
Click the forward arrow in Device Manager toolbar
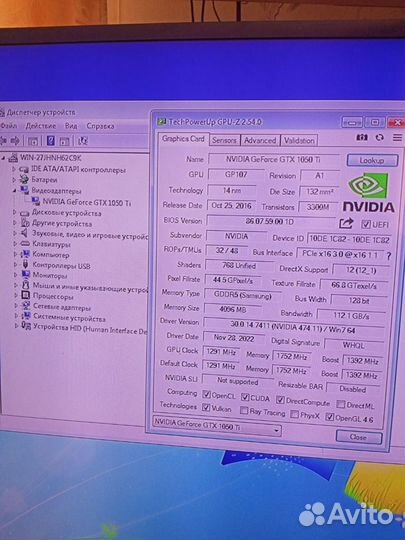click(14, 140)
